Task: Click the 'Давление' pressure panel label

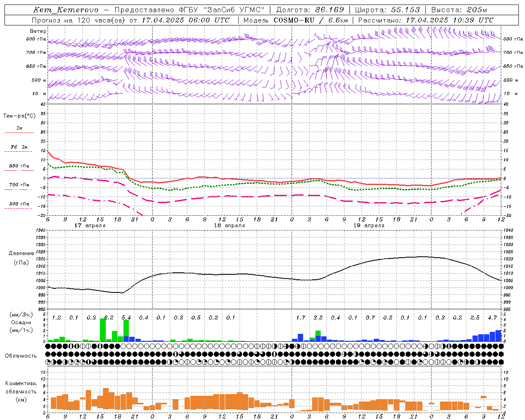Action: pyautogui.click(x=21, y=253)
